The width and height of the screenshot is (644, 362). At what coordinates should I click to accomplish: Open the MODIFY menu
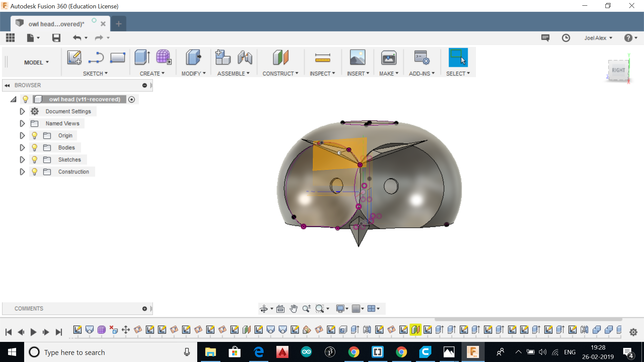[x=193, y=73]
